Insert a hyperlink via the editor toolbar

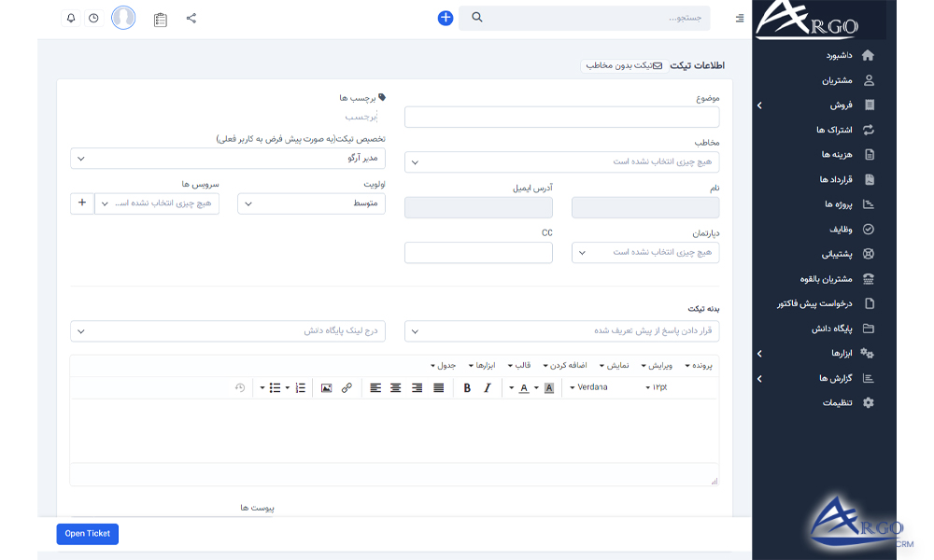pyautogui.click(x=347, y=387)
